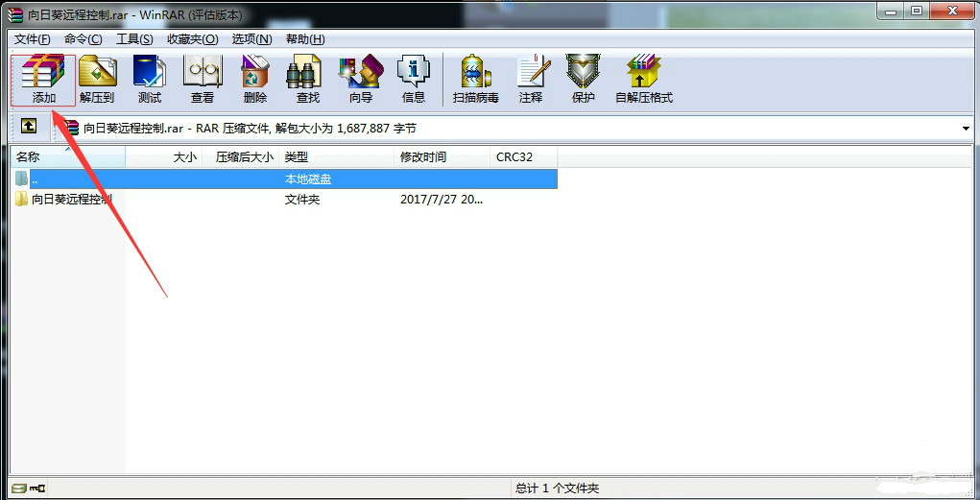Open the 选项(N) menu
Viewport: 980px width, 500px height.
pos(251,38)
